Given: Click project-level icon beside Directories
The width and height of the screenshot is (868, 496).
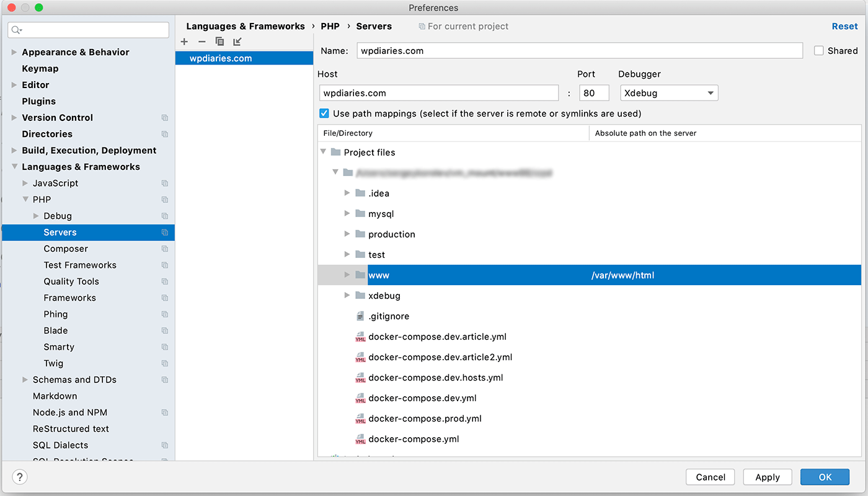Looking at the screenshot, I should coord(165,134).
